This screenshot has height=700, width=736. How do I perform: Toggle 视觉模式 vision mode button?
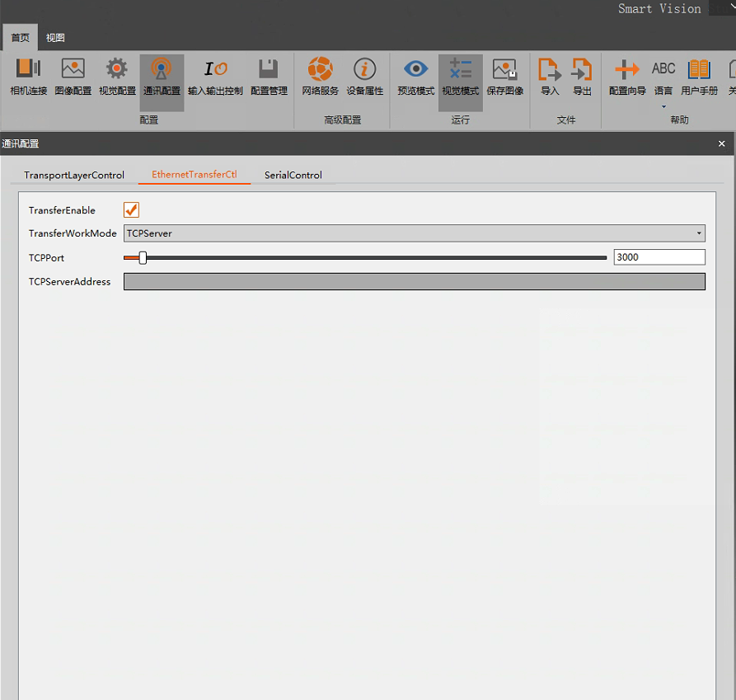(x=460, y=78)
